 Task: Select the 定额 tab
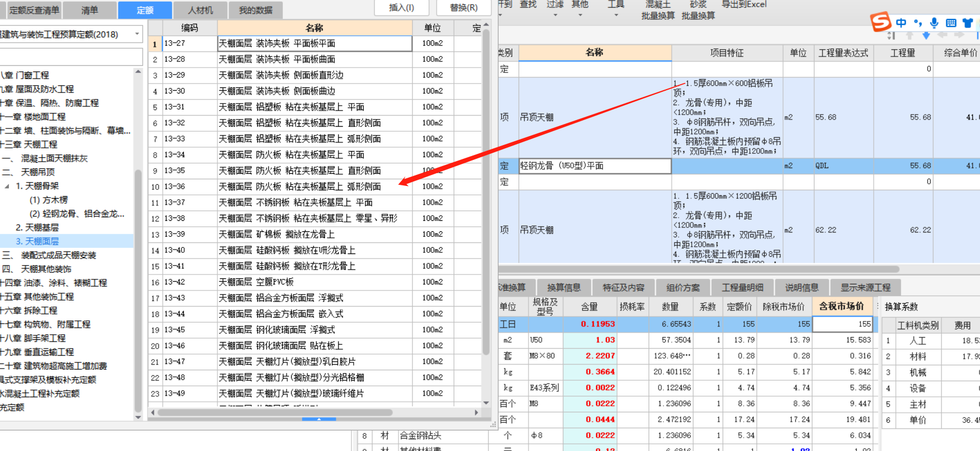pos(145,10)
